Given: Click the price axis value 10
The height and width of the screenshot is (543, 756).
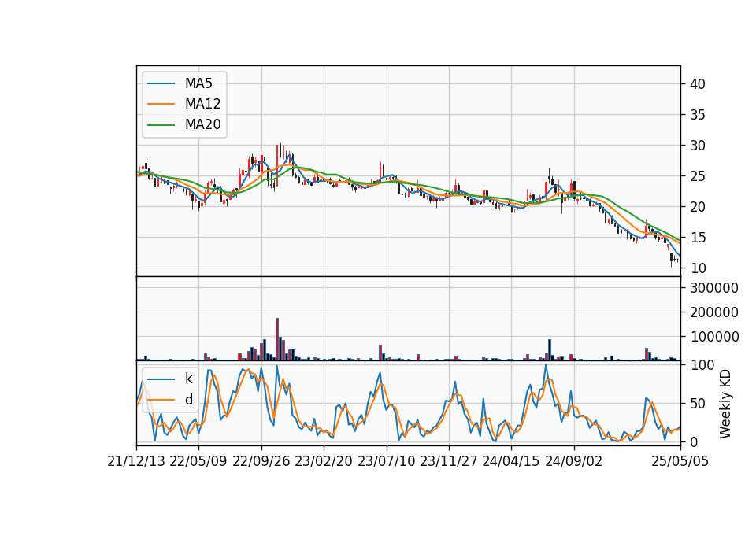Looking at the screenshot, I should (x=697, y=268).
